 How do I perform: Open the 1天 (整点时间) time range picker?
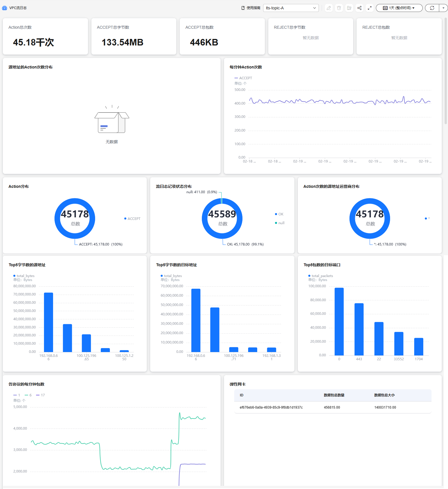pyautogui.click(x=399, y=8)
